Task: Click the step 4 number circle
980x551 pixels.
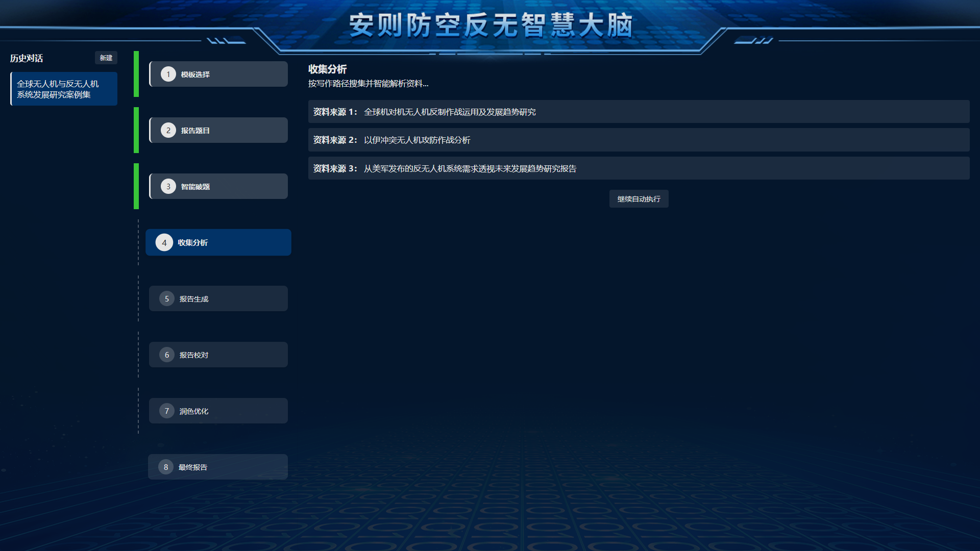Action: click(x=164, y=243)
